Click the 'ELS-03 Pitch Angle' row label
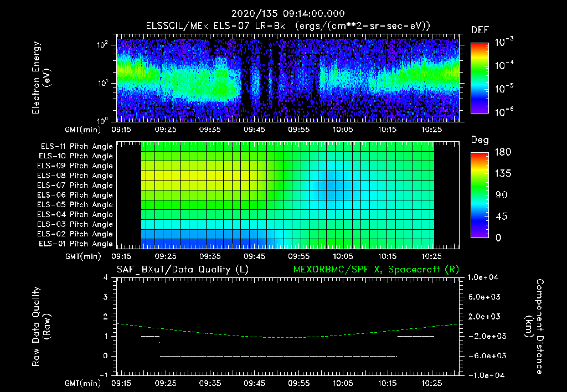Image resolution: width=567 pixels, height=392 pixels. (x=75, y=224)
